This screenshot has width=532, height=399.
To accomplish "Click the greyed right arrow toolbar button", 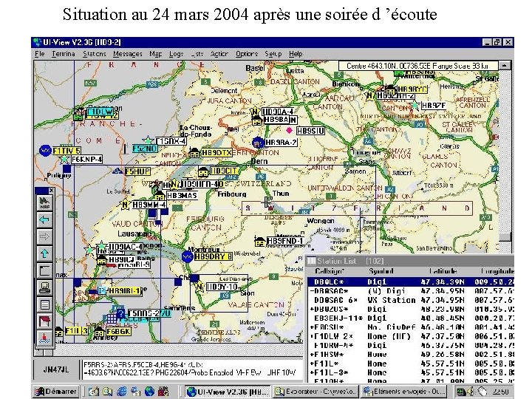I will tap(44, 236).
